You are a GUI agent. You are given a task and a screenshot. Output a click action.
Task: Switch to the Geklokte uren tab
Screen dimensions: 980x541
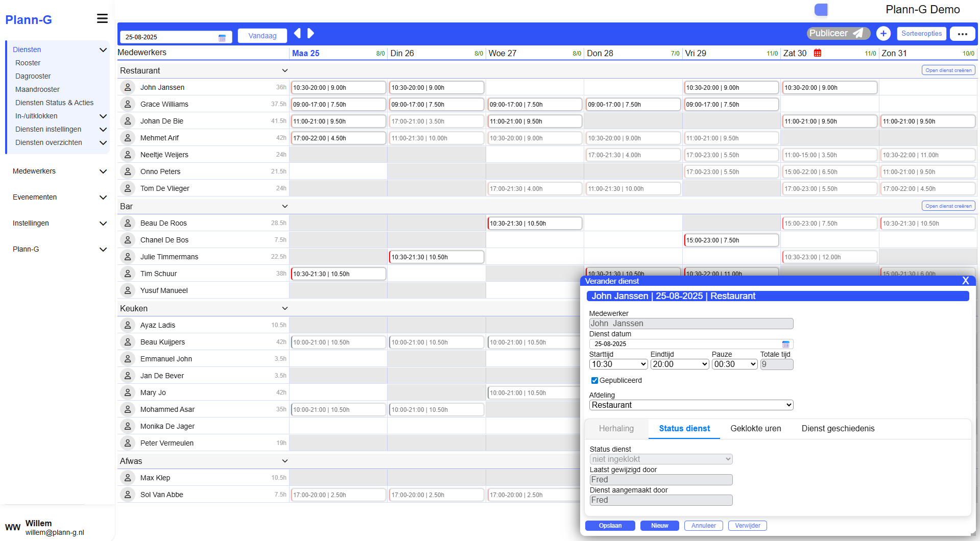coord(755,429)
